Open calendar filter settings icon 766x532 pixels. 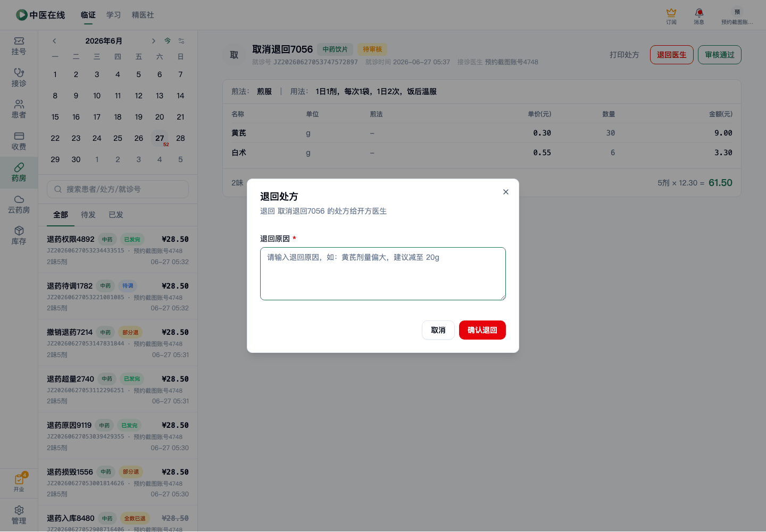coord(181,41)
